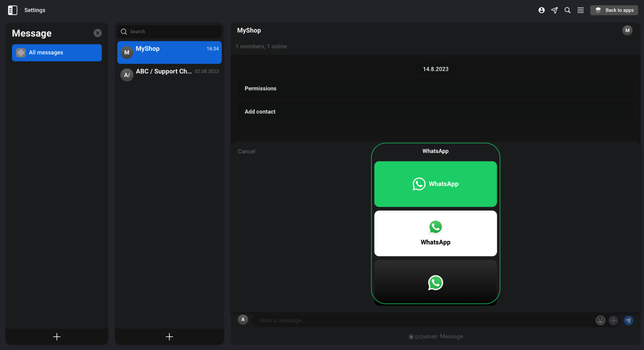
Task: Click the paper plane icon in top bar
Action: [x=554, y=10]
